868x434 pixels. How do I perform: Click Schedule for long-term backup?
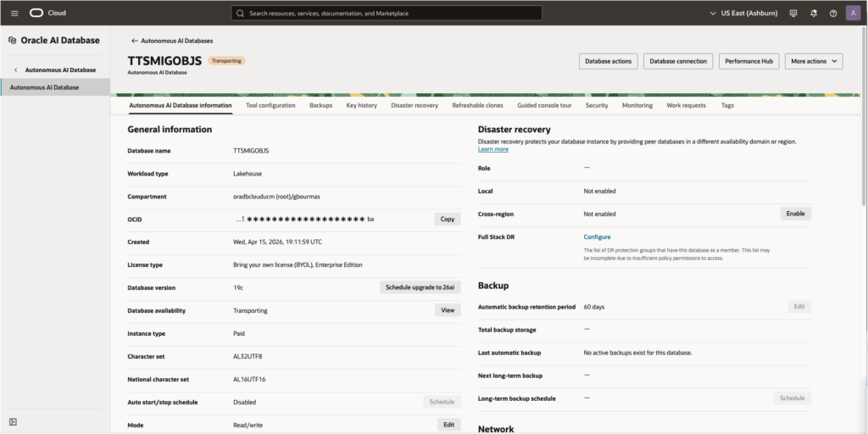[x=793, y=398]
